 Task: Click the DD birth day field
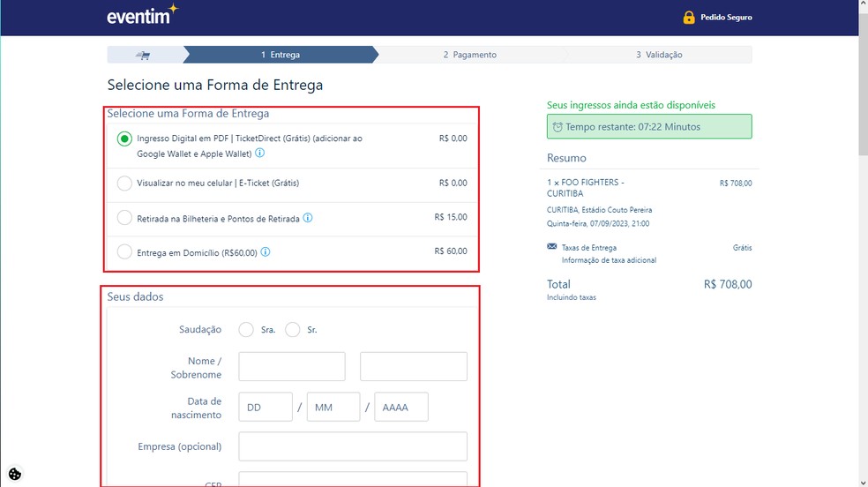coord(266,407)
